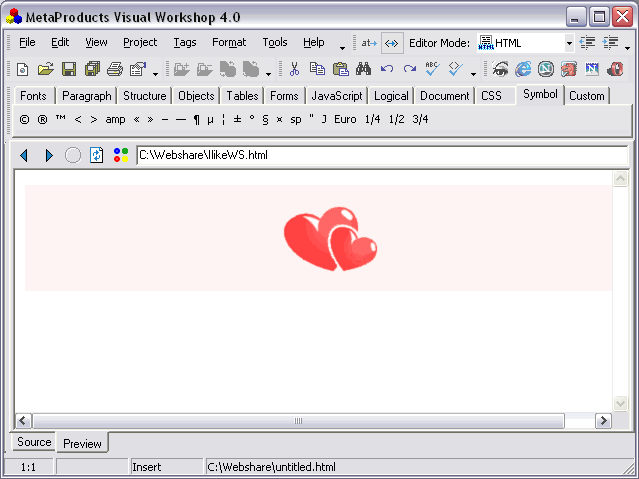Image resolution: width=639 pixels, height=479 pixels.
Task: Click the eye preview icon
Action: (x=500, y=69)
